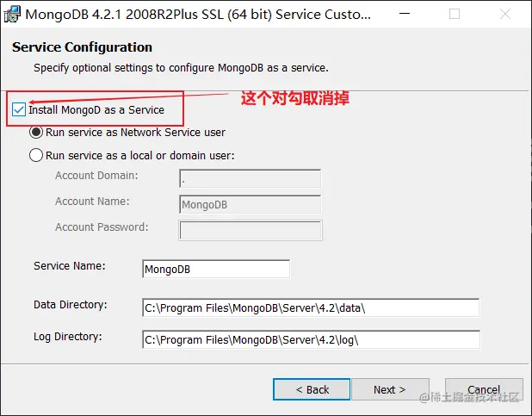
Task: Cancel the MongoDB installation
Action: pyautogui.click(x=484, y=389)
